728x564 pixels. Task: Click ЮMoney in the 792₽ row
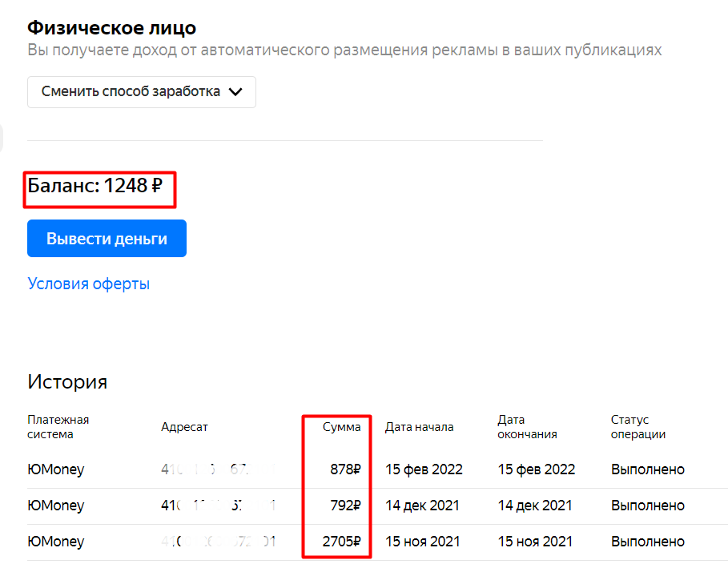click(x=56, y=506)
